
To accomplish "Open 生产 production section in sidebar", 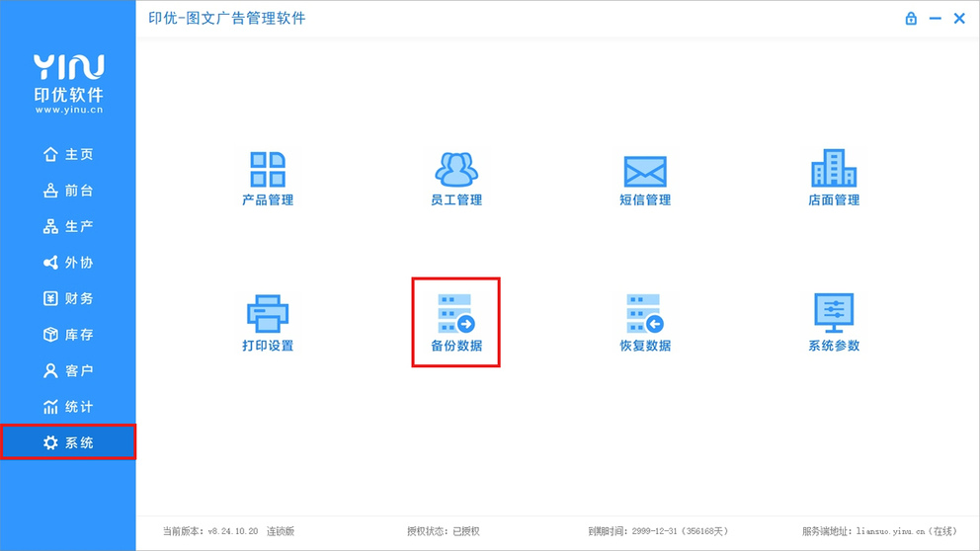I will [x=68, y=227].
